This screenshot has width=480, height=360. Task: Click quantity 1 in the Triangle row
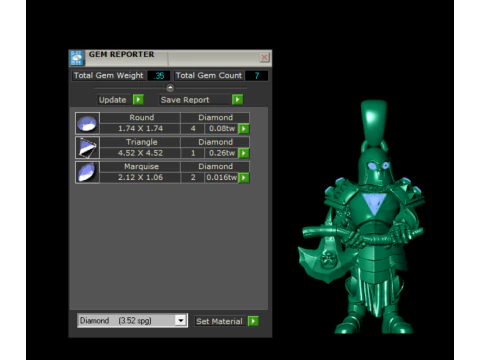pos(193,153)
